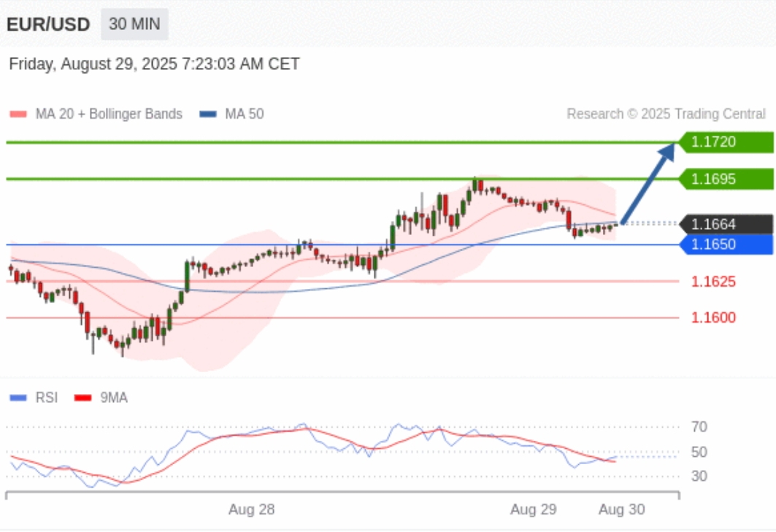
Task: Click the green 1.1695 resistance price tag
Action: (726, 179)
